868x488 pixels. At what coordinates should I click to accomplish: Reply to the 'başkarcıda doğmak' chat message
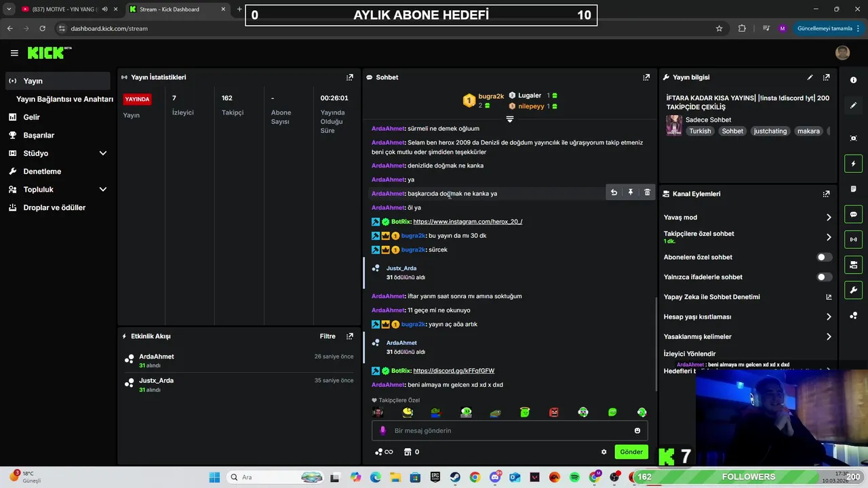pos(614,192)
